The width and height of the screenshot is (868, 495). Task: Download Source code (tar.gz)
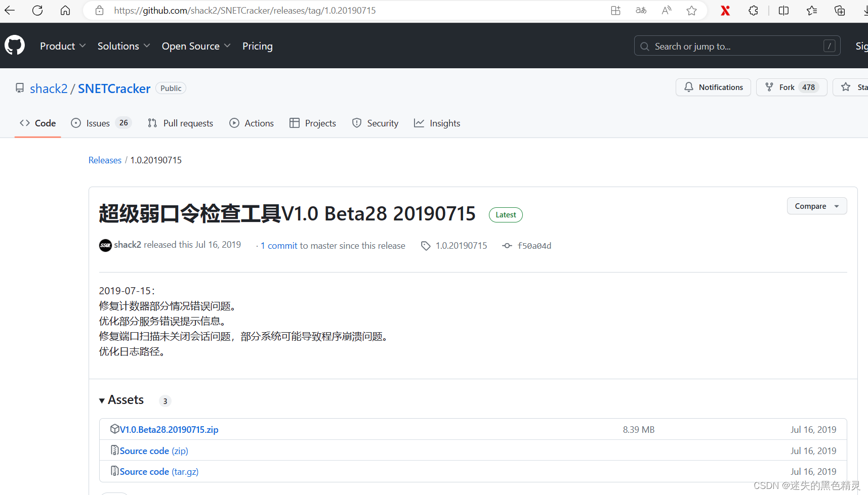159,472
